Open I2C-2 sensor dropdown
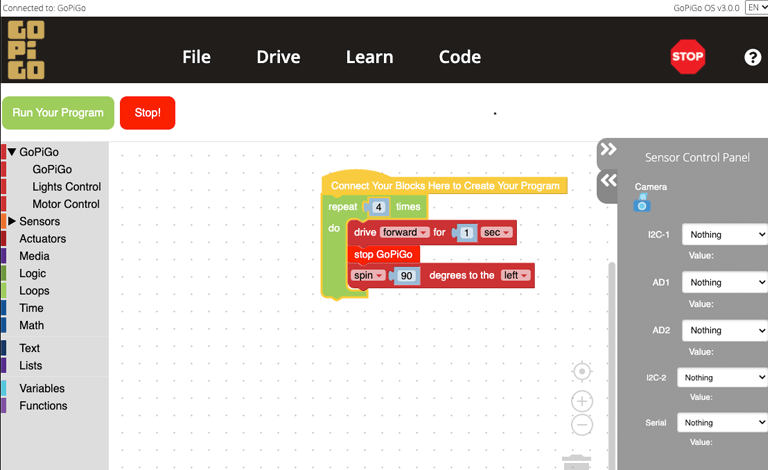 (722, 377)
